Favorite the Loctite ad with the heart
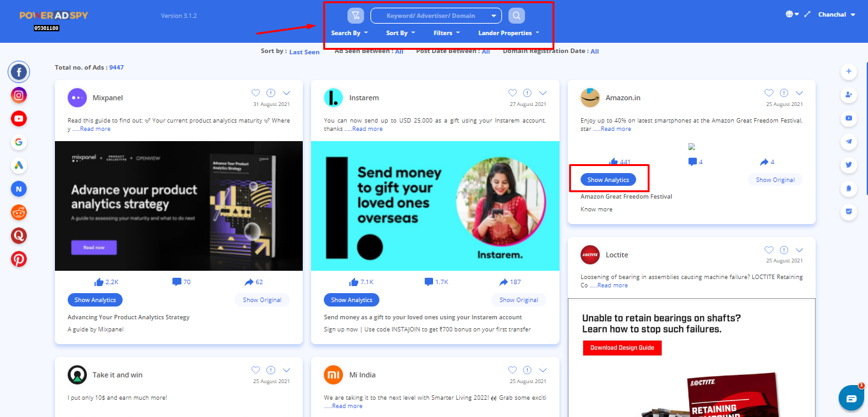Screen dimensions: 868x417 click(x=769, y=250)
